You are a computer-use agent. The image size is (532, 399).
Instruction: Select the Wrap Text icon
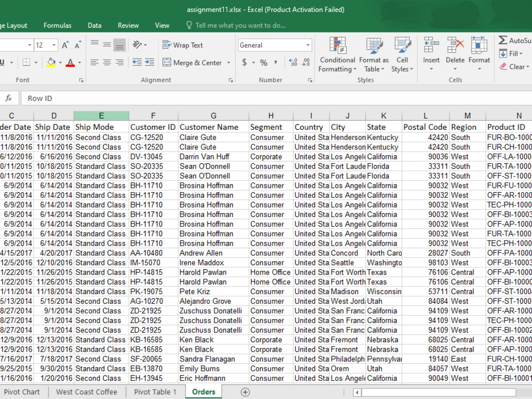click(182, 45)
